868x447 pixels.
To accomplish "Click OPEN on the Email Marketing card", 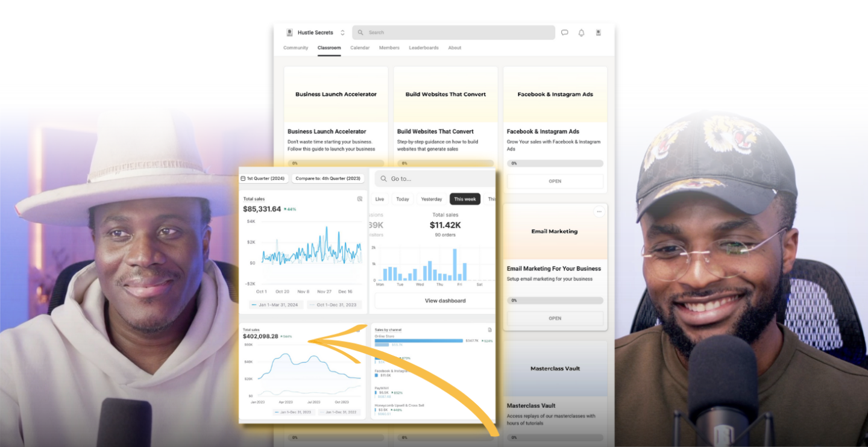I will click(x=555, y=319).
